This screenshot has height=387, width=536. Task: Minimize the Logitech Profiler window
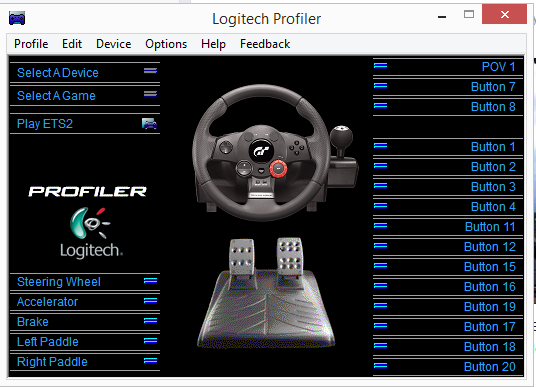coord(442,16)
